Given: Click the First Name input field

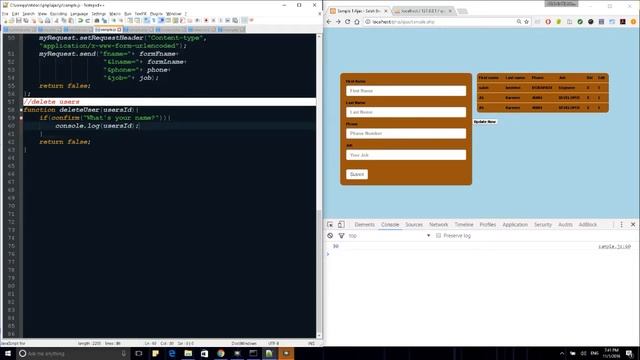Looking at the screenshot, I should click(406, 91).
